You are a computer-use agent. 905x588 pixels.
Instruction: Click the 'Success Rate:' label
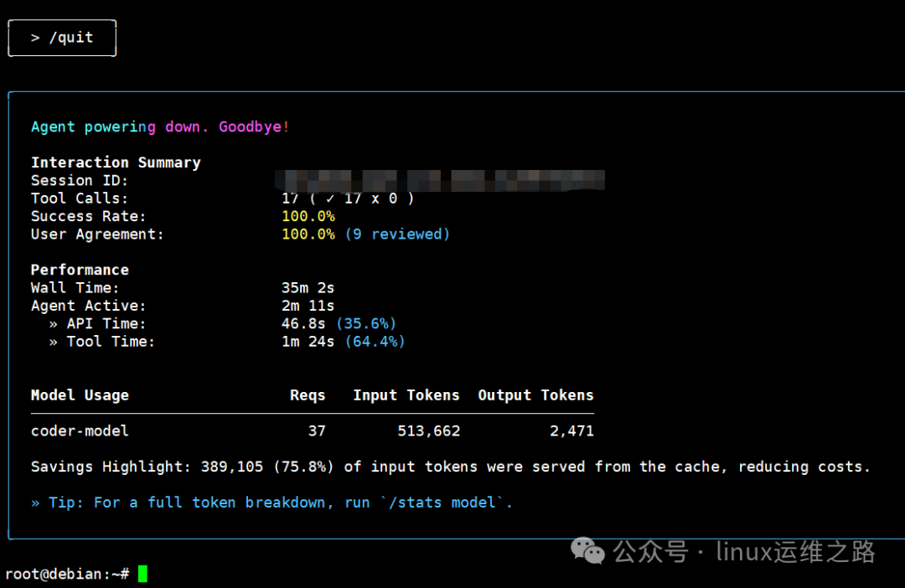click(88, 216)
